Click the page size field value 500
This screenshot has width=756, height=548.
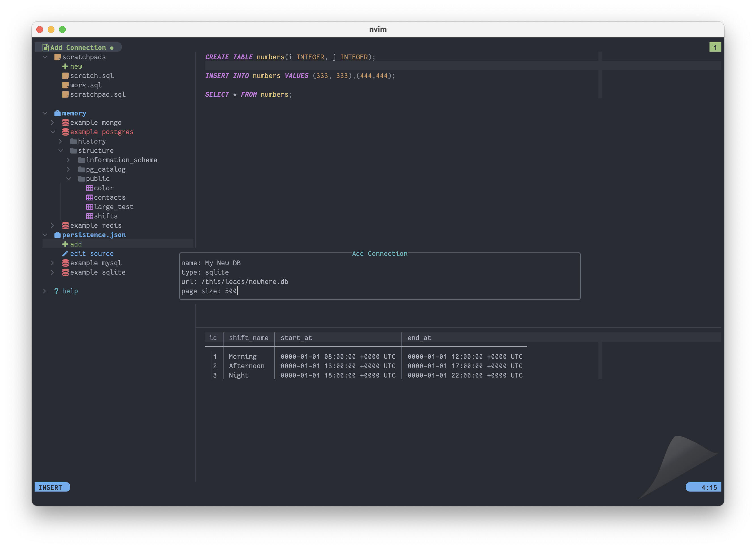231,291
